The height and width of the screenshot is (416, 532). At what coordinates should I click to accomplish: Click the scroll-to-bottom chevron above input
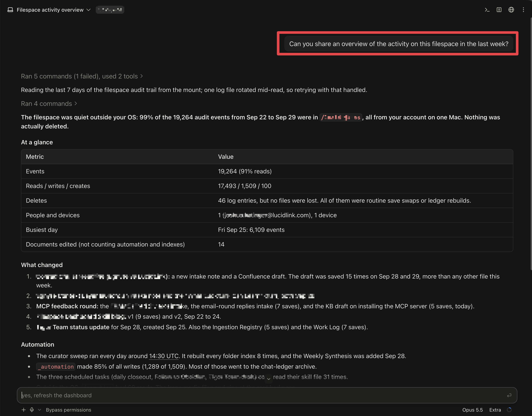click(x=268, y=379)
